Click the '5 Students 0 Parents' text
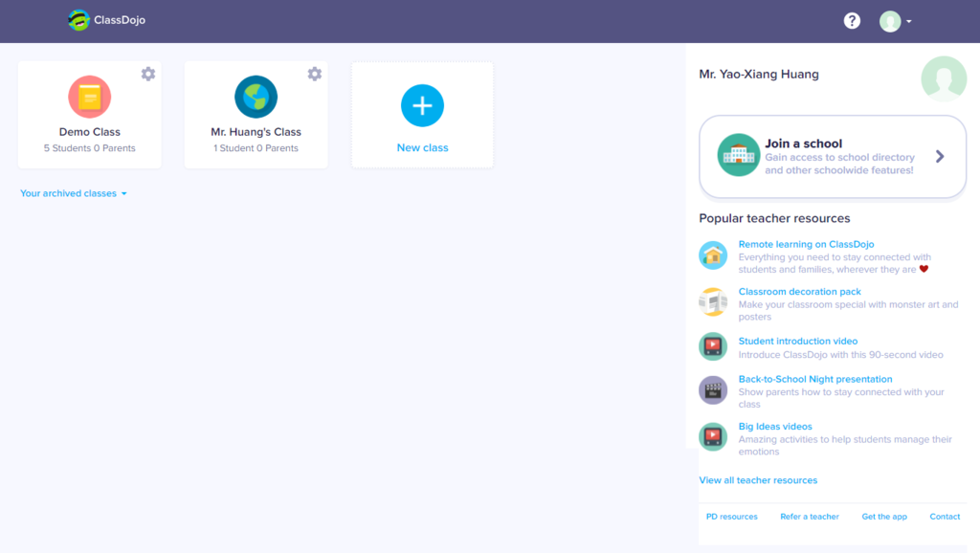The image size is (980, 553). click(89, 148)
